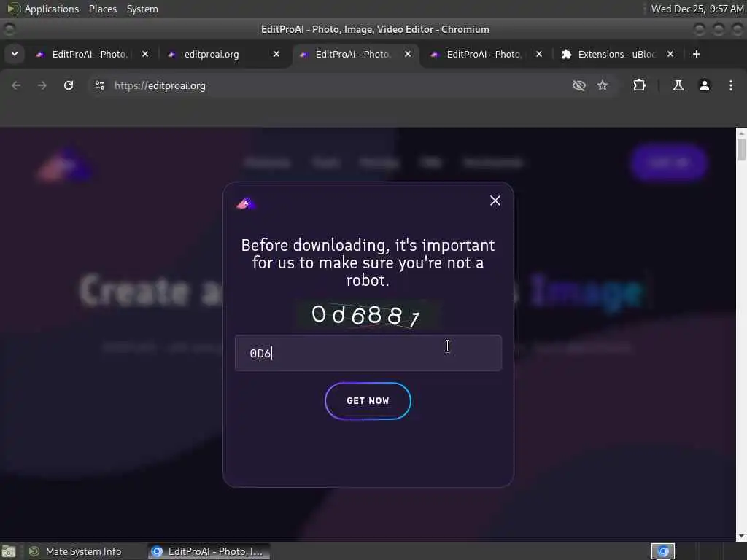Go forward to next page
The width and height of the screenshot is (747, 560).
[x=42, y=85]
